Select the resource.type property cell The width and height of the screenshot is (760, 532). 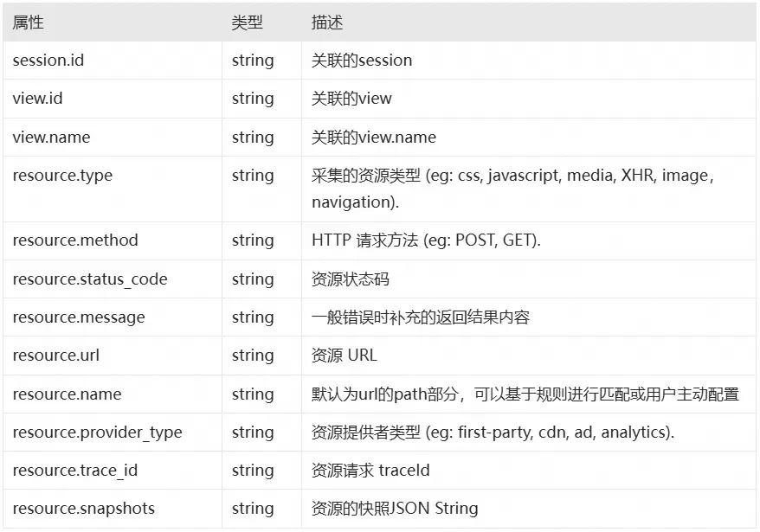click(62, 176)
